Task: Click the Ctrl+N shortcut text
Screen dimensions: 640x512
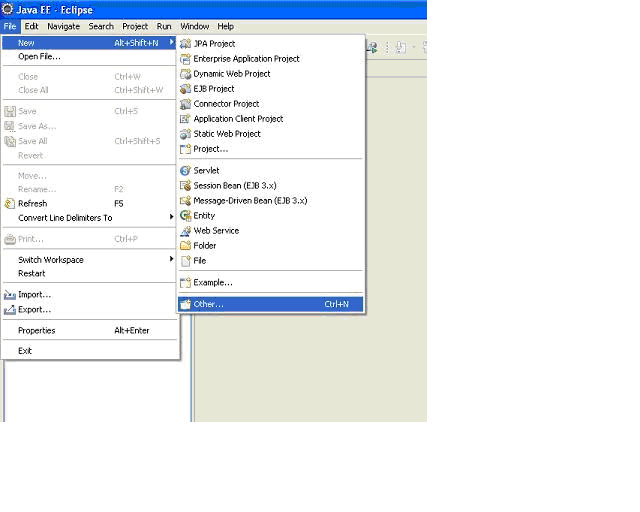Action: coord(337,304)
